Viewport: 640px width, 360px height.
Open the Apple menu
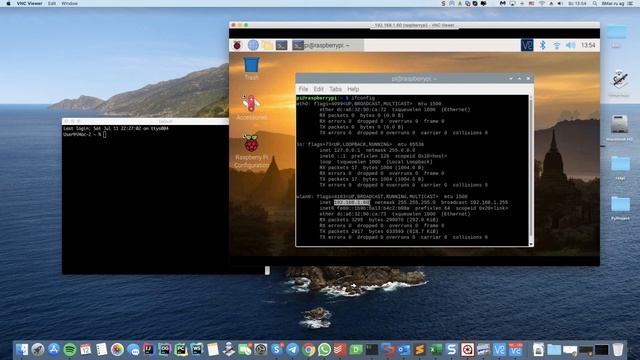(8, 3)
